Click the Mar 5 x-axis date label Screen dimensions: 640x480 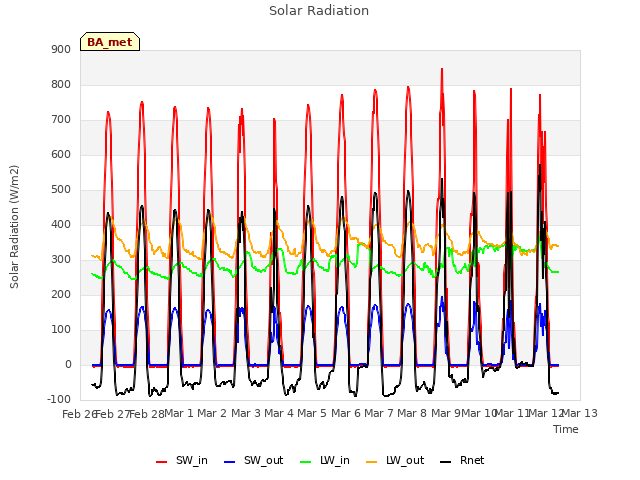pos(312,413)
